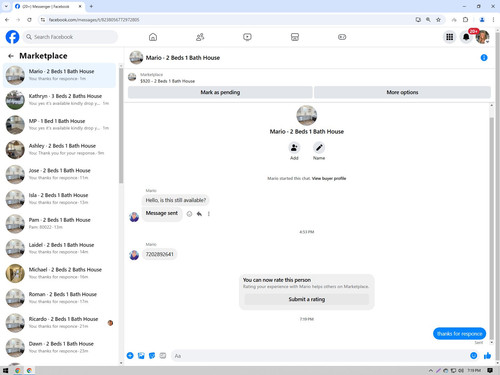Click the Add people icon

(x=294, y=147)
